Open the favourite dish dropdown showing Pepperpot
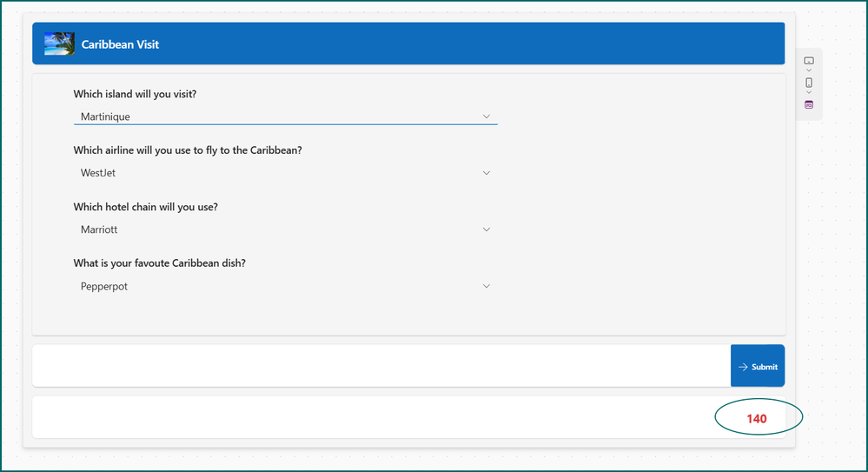The image size is (868, 472). [x=286, y=286]
